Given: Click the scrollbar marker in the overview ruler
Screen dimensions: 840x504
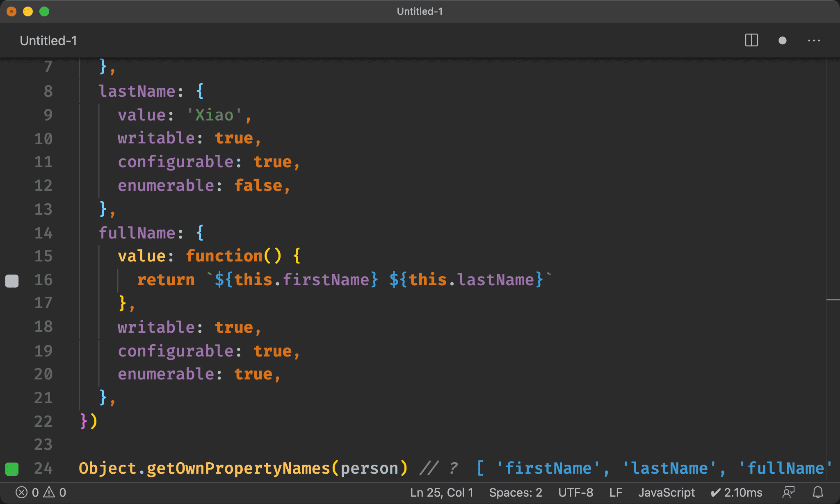Looking at the screenshot, I should coord(833,300).
